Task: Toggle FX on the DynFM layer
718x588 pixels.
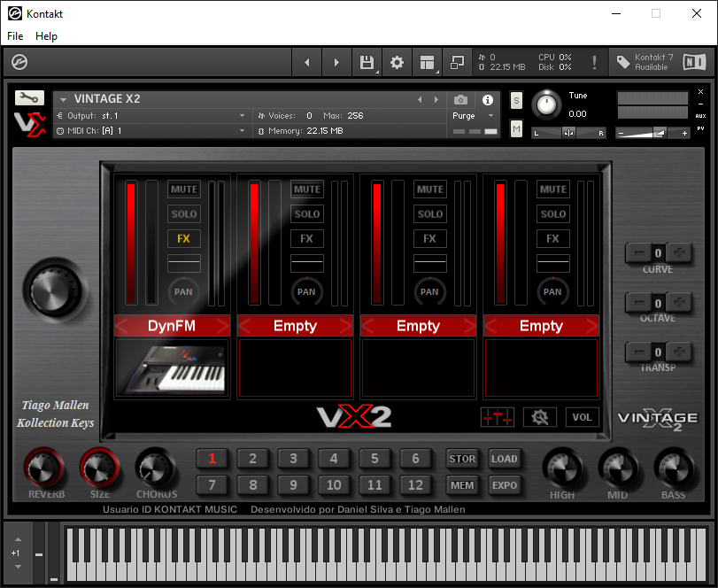Action: 183,238
